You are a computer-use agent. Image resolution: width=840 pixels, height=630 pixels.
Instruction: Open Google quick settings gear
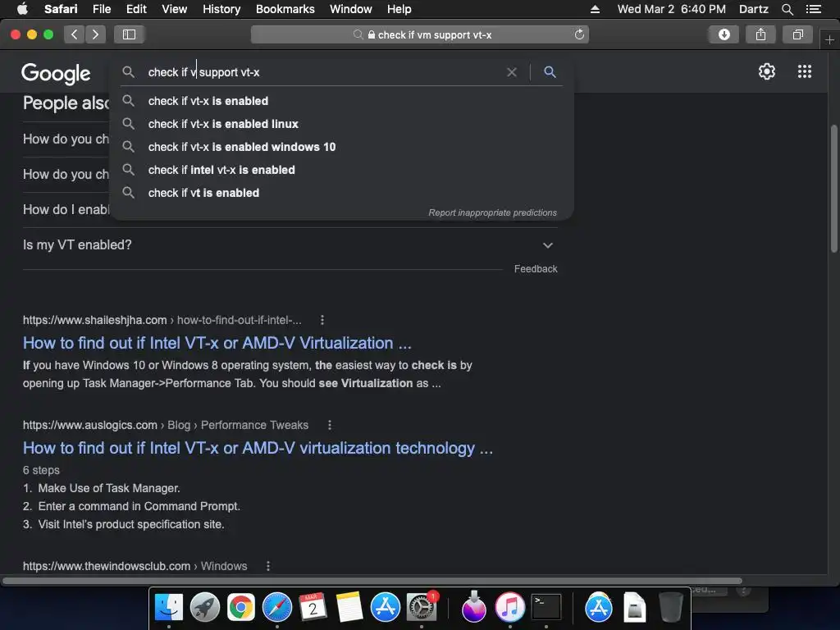point(767,72)
